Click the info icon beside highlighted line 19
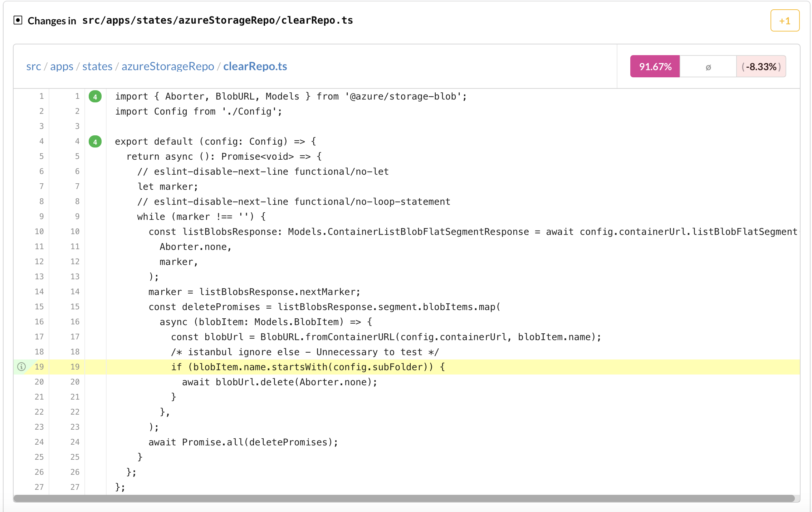 21,367
